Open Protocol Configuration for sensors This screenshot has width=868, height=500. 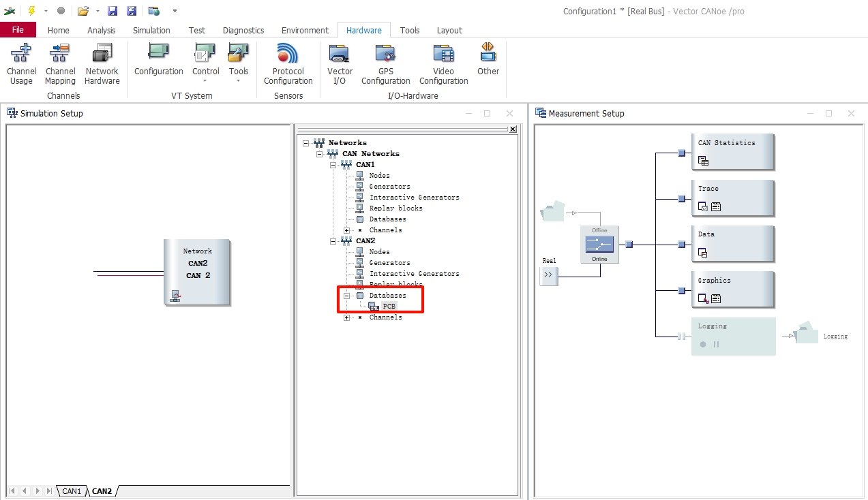tap(288, 63)
